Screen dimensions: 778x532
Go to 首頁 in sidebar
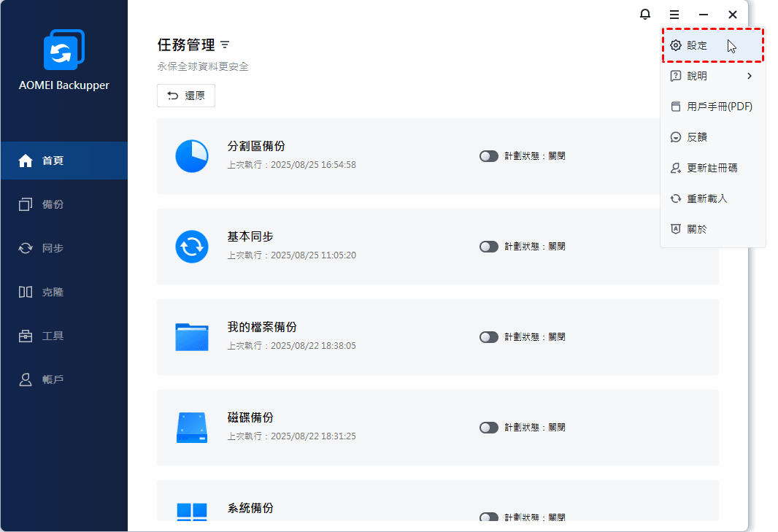64,161
